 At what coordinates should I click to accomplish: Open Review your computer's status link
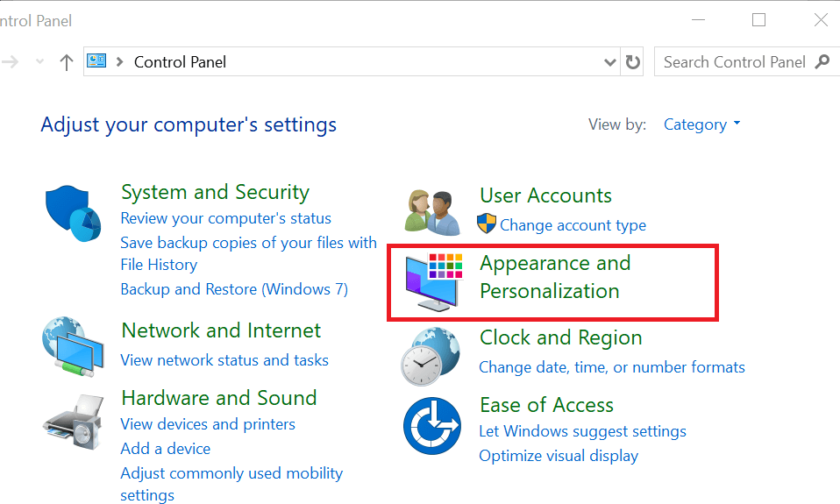pyautogui.click(x=225, y=218)
